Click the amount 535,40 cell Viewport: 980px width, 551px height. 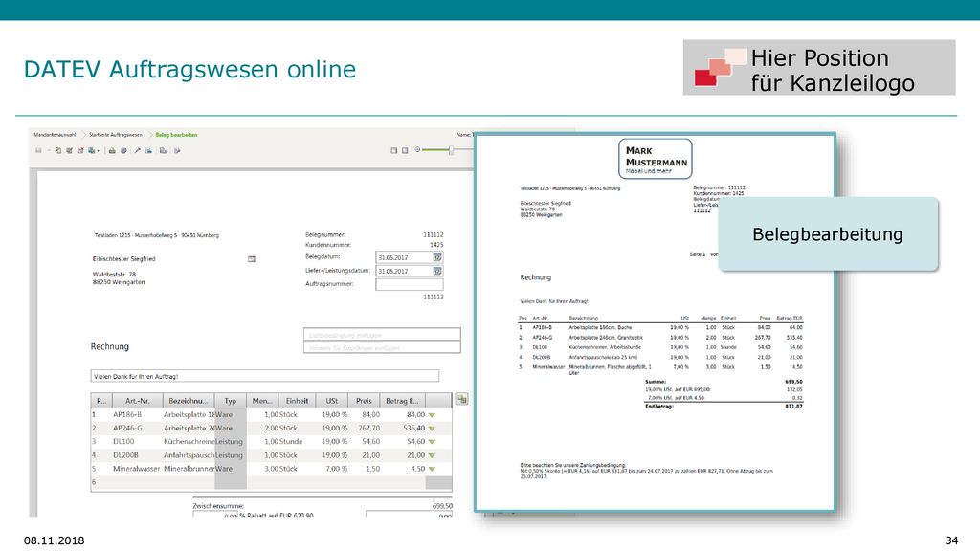point(404,429)
